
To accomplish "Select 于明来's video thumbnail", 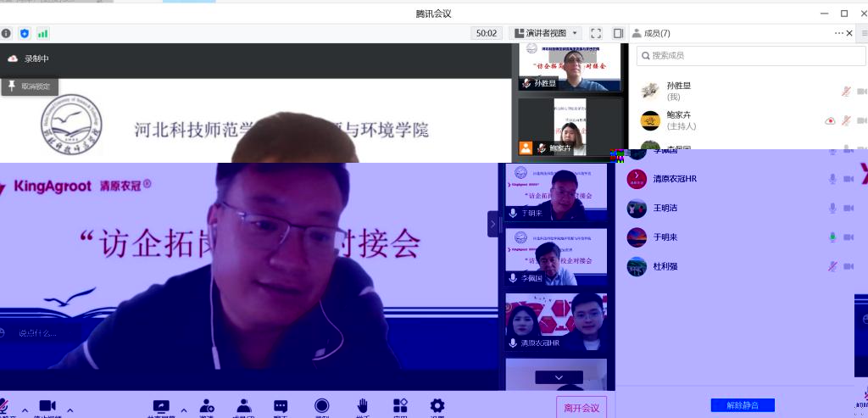I will [556, 192].
